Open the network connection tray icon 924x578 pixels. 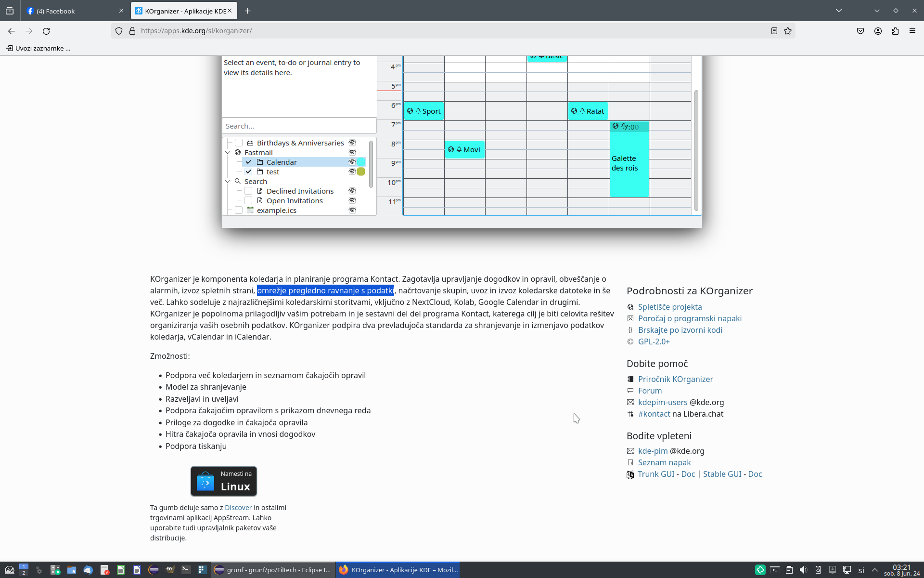click(847, 570)
